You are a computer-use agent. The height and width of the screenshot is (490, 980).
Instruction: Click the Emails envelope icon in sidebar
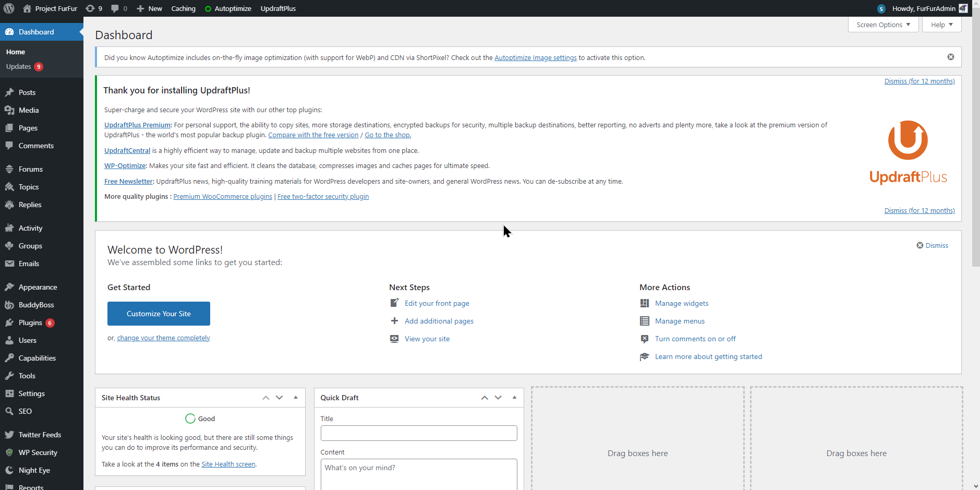pos(9,264)
